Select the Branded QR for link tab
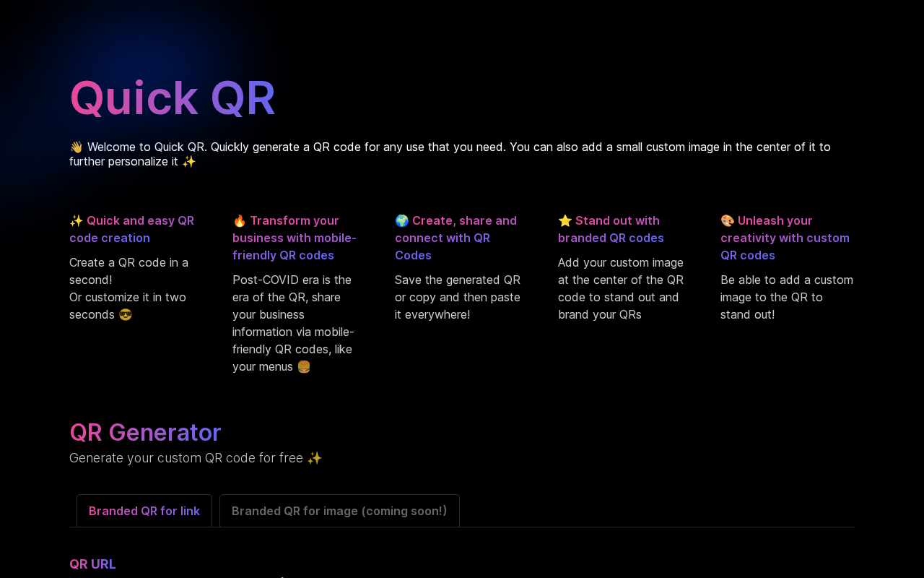Image resolution: width=924 pixels, height=578 pixels. click(x=144, y=511)
